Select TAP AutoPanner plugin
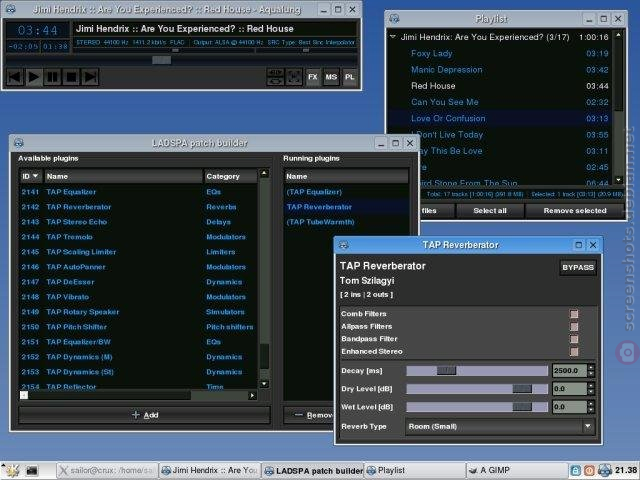640x480 pixels. [x=139, y=267]
